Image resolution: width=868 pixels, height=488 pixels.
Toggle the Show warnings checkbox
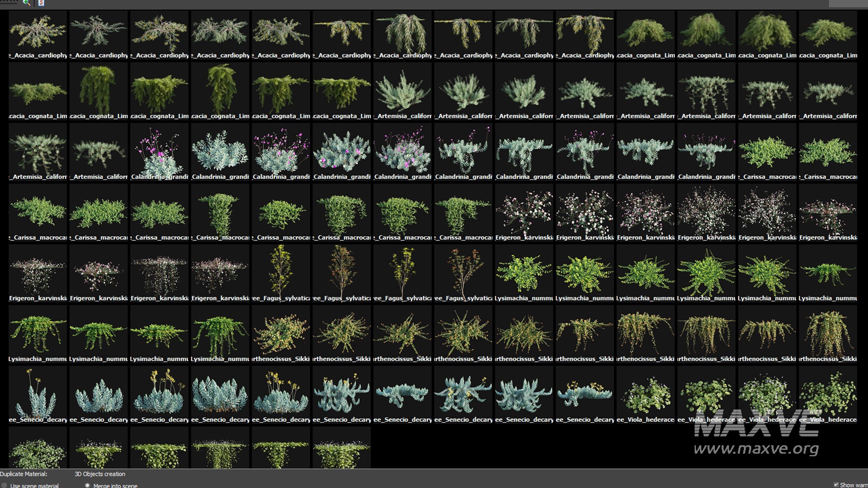tap(836, 485)
